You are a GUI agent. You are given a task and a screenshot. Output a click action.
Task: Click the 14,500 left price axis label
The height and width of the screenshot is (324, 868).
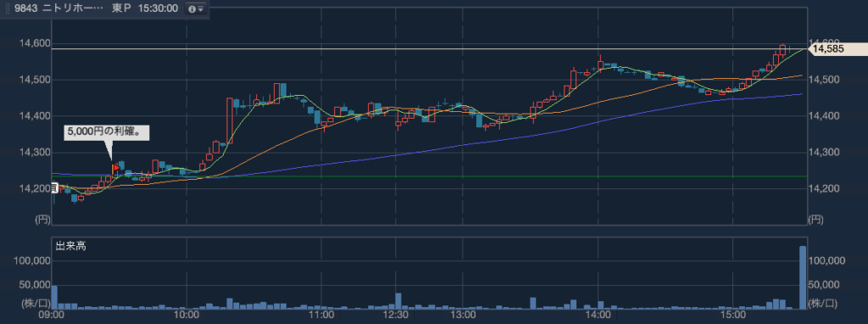click(36, 80)
